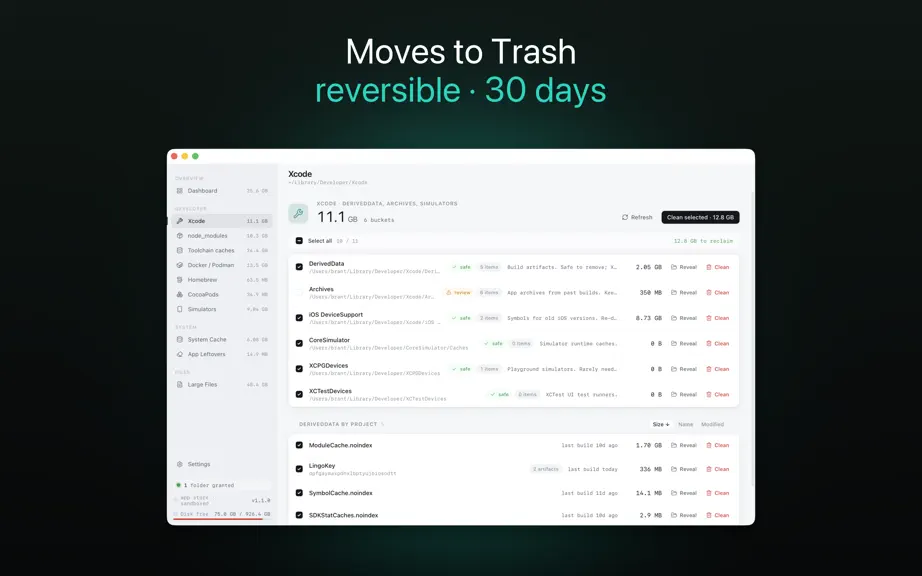Reveal iOS DeviceSupport folder

click(684, 318)
